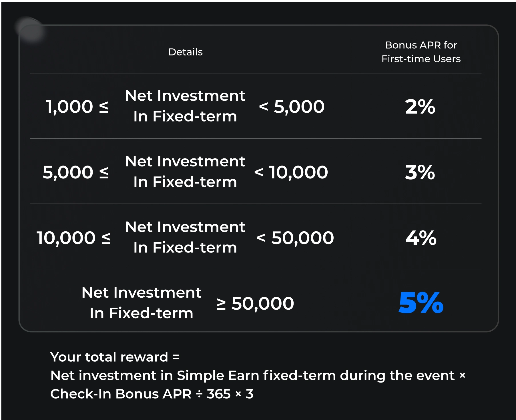Select the Bonus APR for First-time Users header
The width and height of the screenshot is (516, 420).
click(x=421, y=52)
